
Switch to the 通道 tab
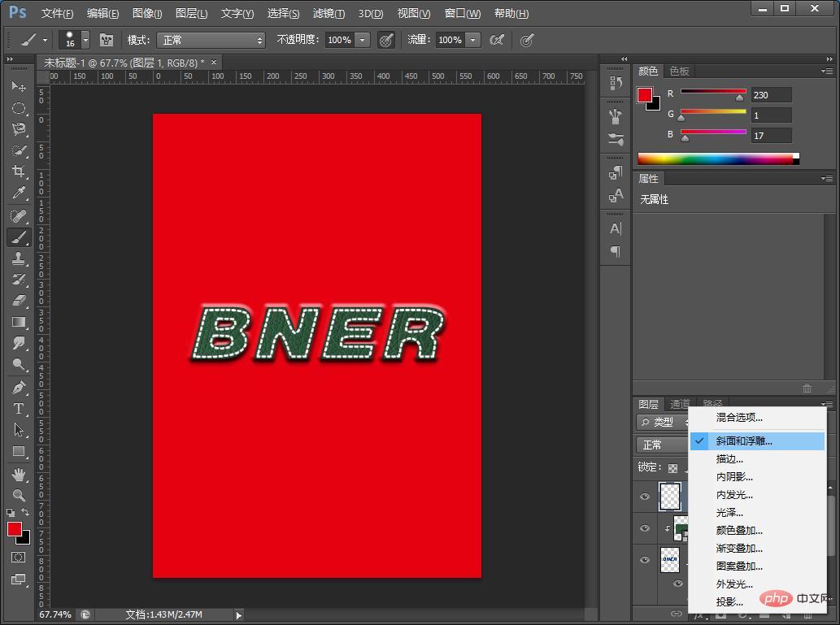point(680,404)
